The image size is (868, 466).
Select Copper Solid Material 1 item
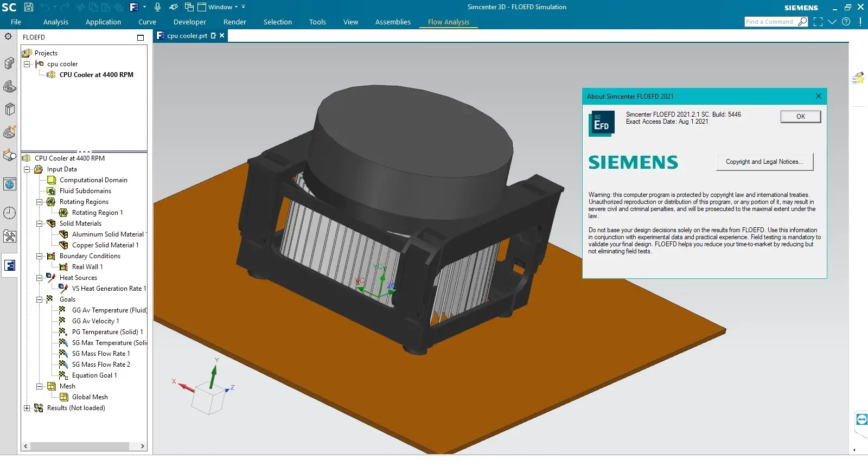(x=105, y=245)
